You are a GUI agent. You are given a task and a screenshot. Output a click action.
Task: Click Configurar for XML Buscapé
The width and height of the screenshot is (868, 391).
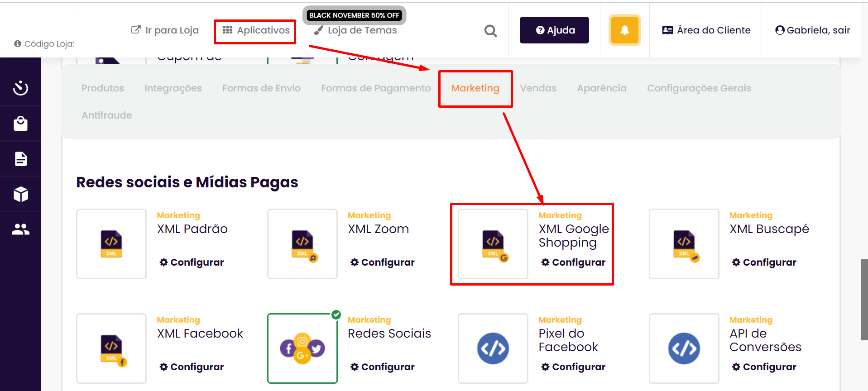coord(764,262)
